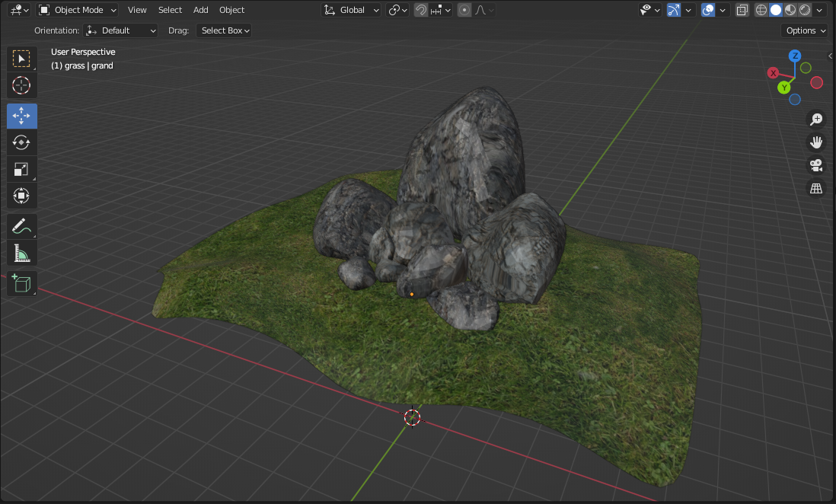836x504 pixels.
Task: Click the zoom magnifier navigation icon
Action: 816,119
